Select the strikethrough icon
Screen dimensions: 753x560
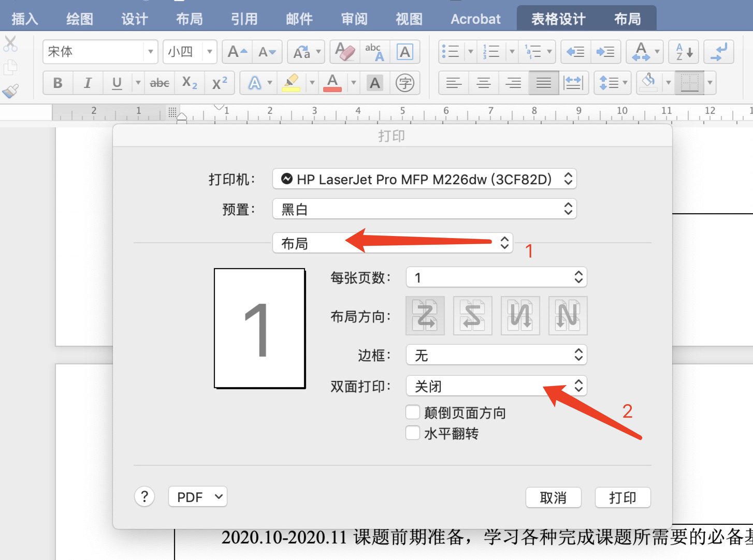(x=159, y=83)
